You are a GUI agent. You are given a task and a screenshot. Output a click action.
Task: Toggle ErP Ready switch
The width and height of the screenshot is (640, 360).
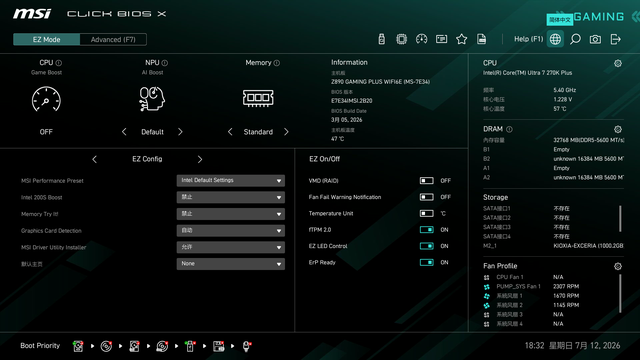427,262
